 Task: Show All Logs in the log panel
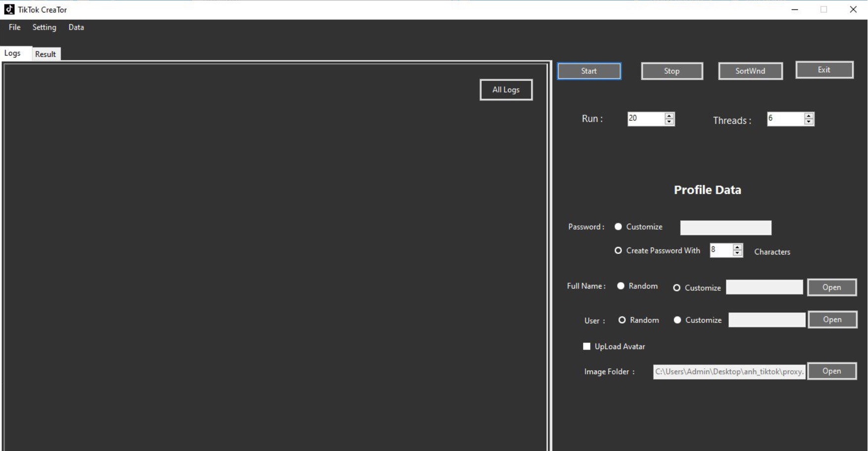pos(506,90)
